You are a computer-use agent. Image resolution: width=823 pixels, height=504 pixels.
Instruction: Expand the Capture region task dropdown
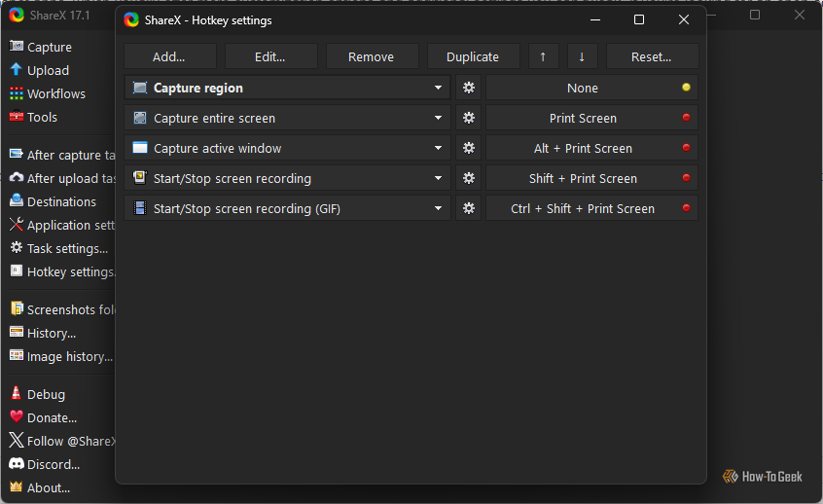439,88
